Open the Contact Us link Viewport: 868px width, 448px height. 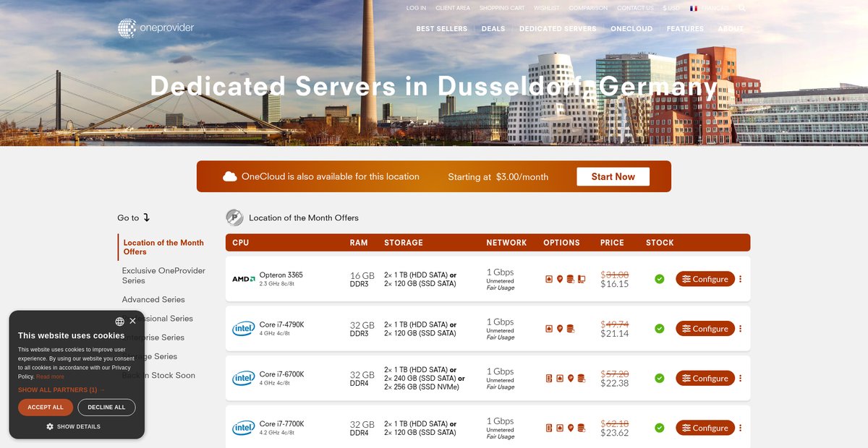(x=635, y=8)
